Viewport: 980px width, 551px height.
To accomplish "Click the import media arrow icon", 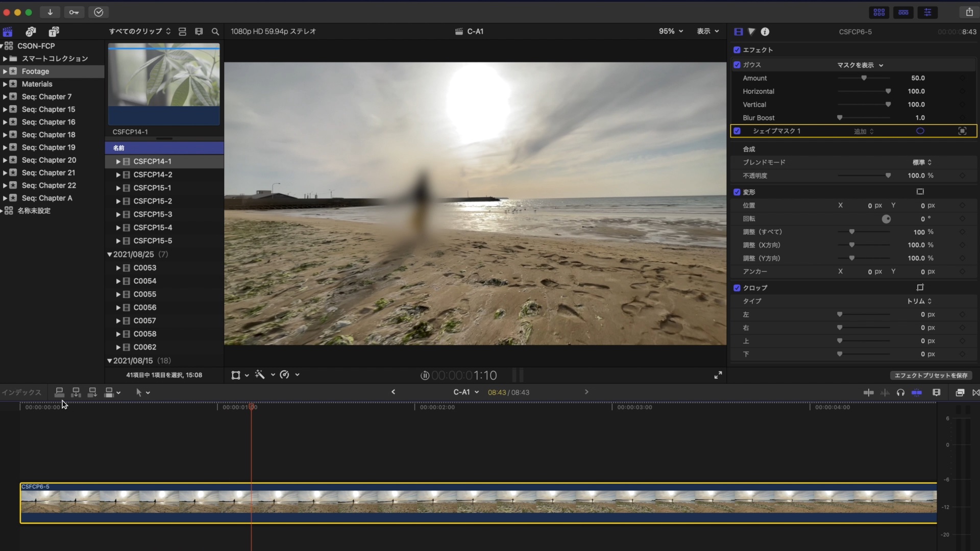I will (x=50, y=12).
